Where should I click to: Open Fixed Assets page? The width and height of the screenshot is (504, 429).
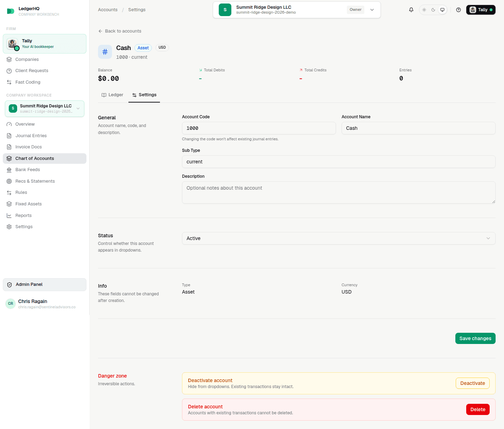[44, 204]
